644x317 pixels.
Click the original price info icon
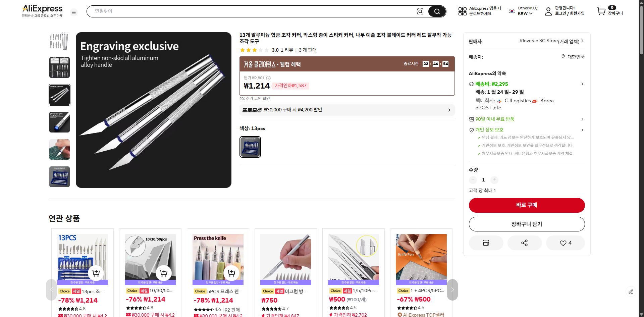click(268, 78)
